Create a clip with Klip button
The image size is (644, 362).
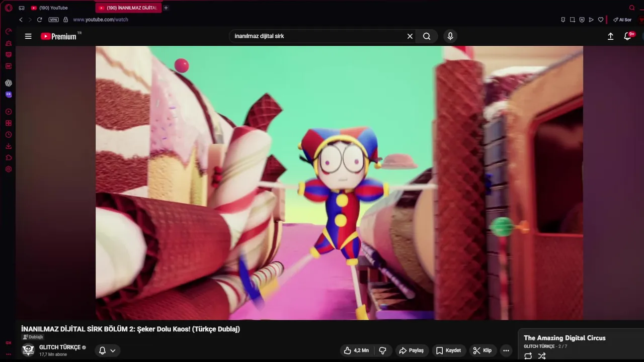(x=482, y=350)
